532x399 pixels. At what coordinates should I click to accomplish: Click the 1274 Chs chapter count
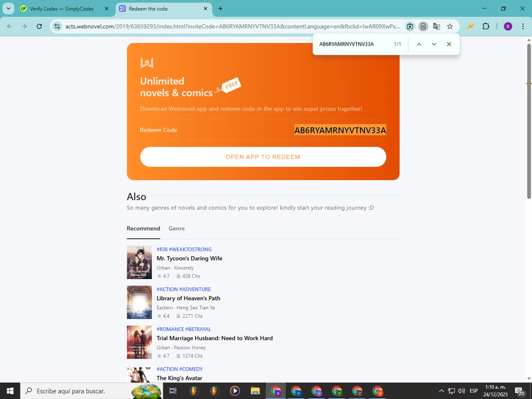click(x=190, y=356)
